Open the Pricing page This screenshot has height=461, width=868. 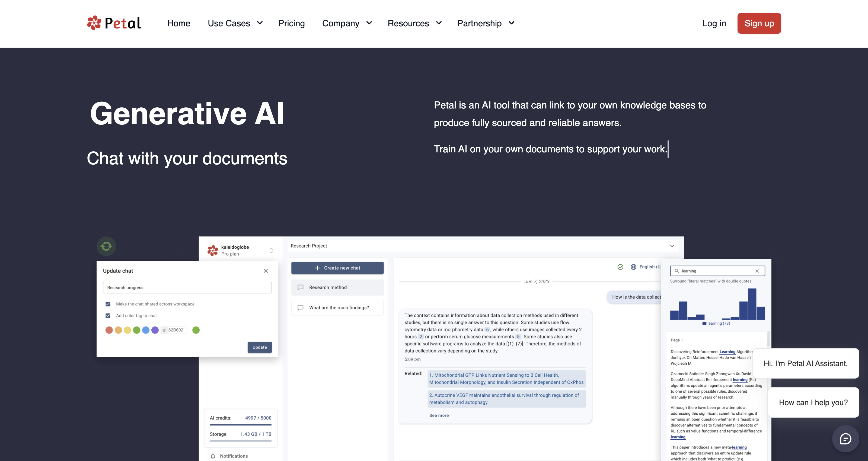pyautogui.click(x=292, y=23)
